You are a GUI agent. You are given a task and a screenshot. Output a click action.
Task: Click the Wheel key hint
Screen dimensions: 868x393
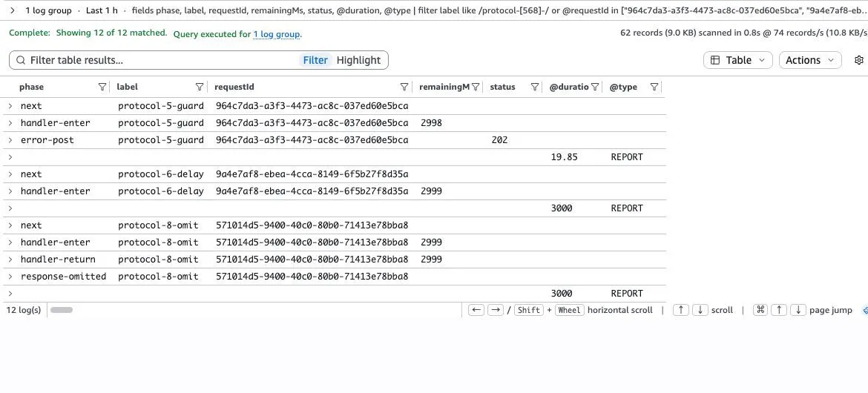pos(569,310)
